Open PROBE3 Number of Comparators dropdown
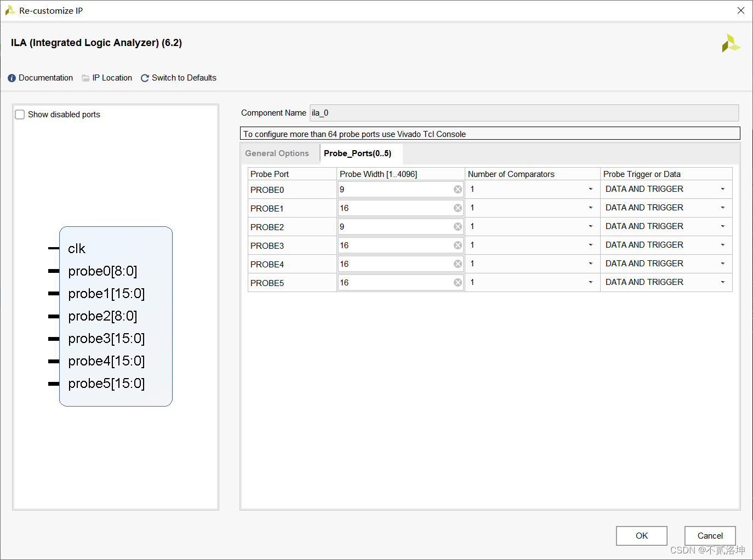The image size is (753, 560). (591, 245)
